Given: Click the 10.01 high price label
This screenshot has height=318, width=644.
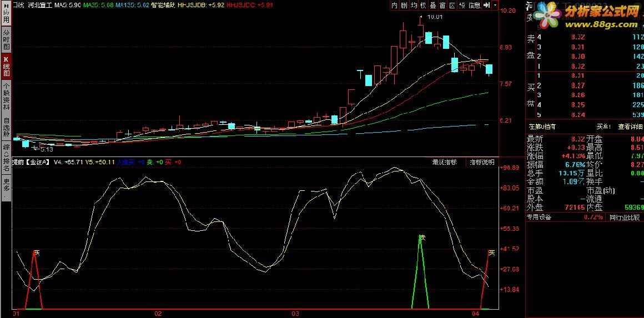Looking at the screenshot, I should 435,17.
